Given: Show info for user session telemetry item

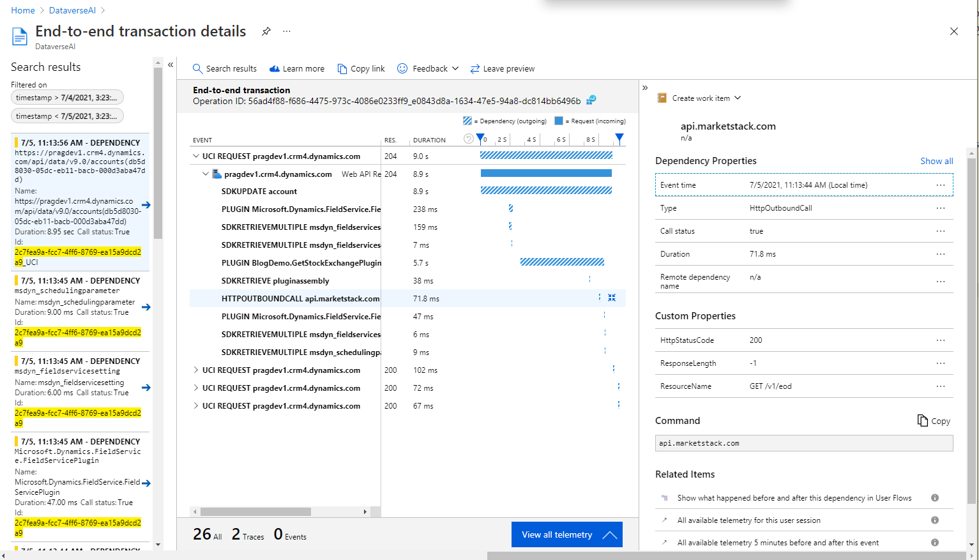Looking at the screenshot, I should click(935, 520).
